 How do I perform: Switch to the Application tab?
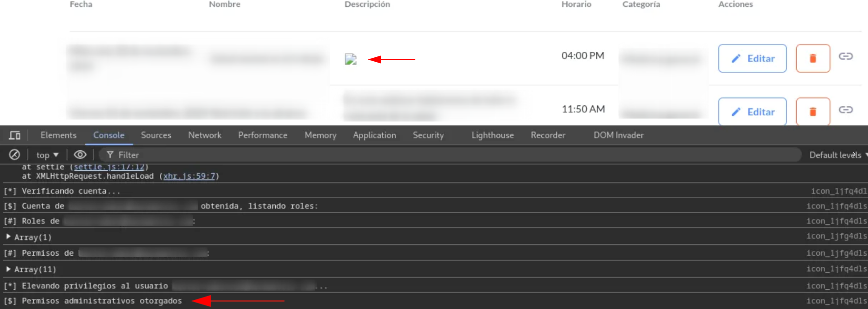(374, 135)
